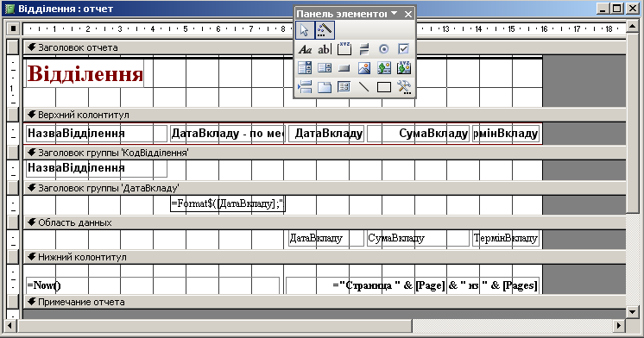Click the horizontal scrollbar thumb
Image resolution: width=644 pixels, height=338 pixels.
(214, 326)
